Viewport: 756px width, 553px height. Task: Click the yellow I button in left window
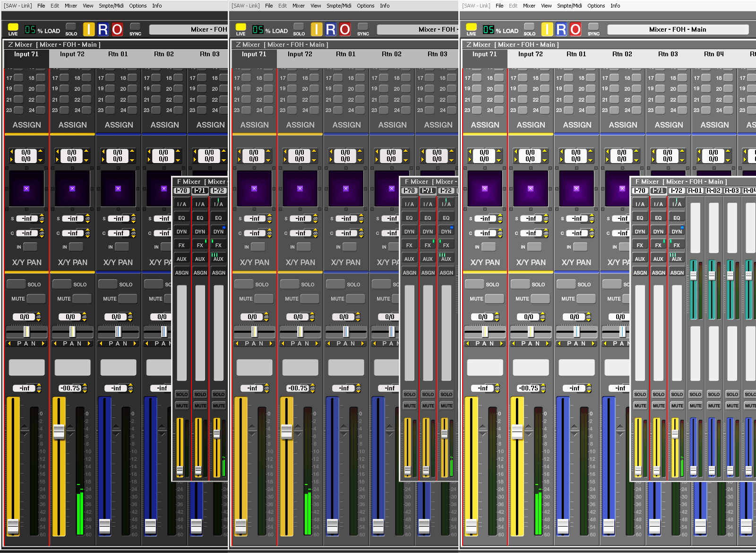tap(89, 29)
